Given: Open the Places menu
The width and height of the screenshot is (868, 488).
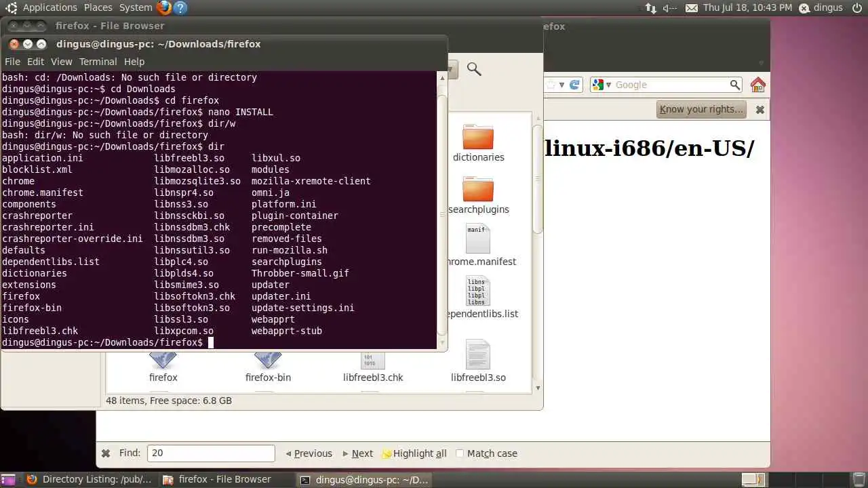Looking at the screenshot, I should (x=98, y=8).
